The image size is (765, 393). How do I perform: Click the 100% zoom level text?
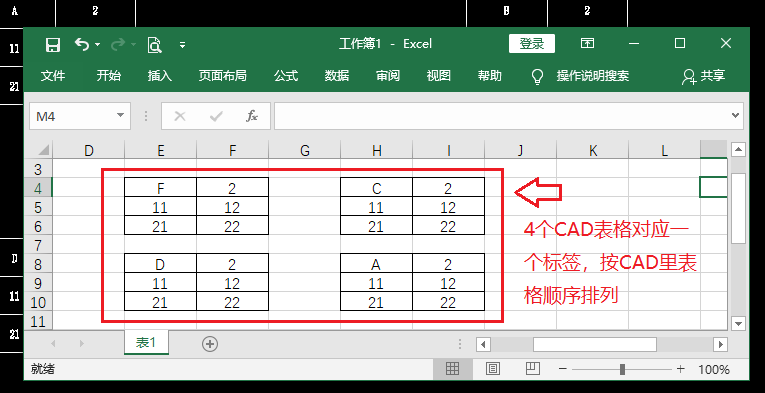[x=714, y=370]
